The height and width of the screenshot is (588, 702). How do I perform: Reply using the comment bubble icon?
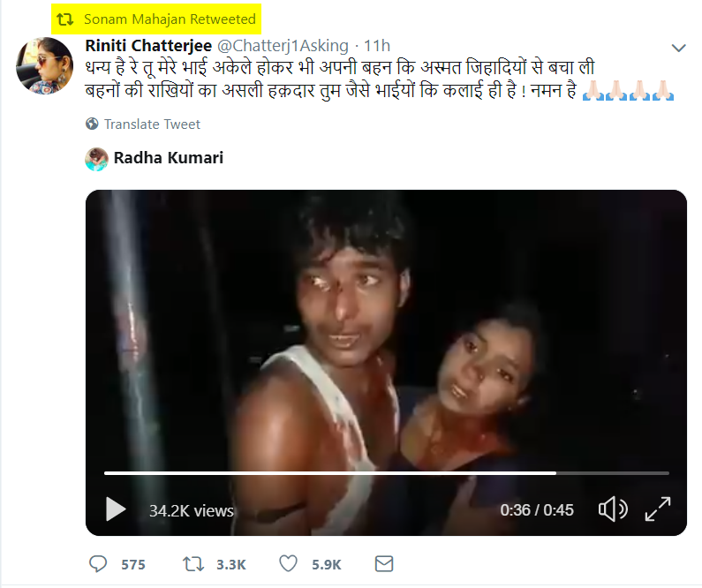click(x=98, y=564)
